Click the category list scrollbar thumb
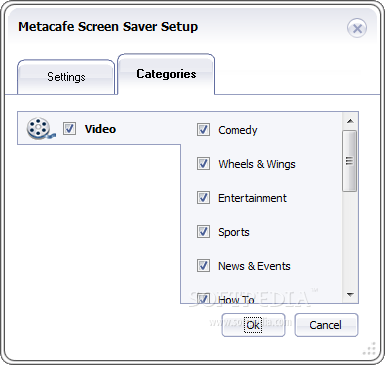This screenshot has width=385, height=365. (349, 161)
